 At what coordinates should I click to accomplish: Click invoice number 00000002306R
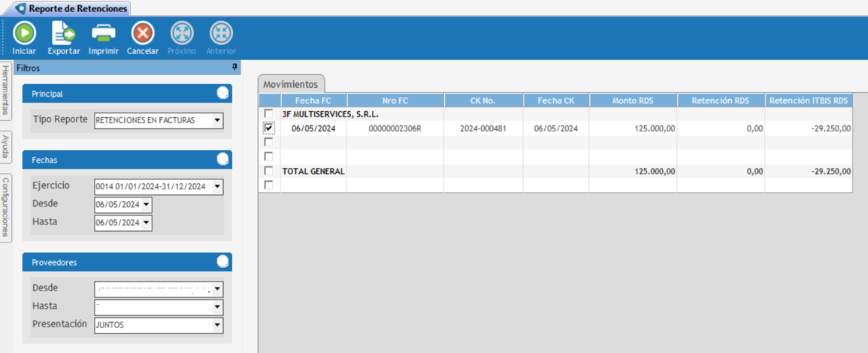click(x=395, y=128)
